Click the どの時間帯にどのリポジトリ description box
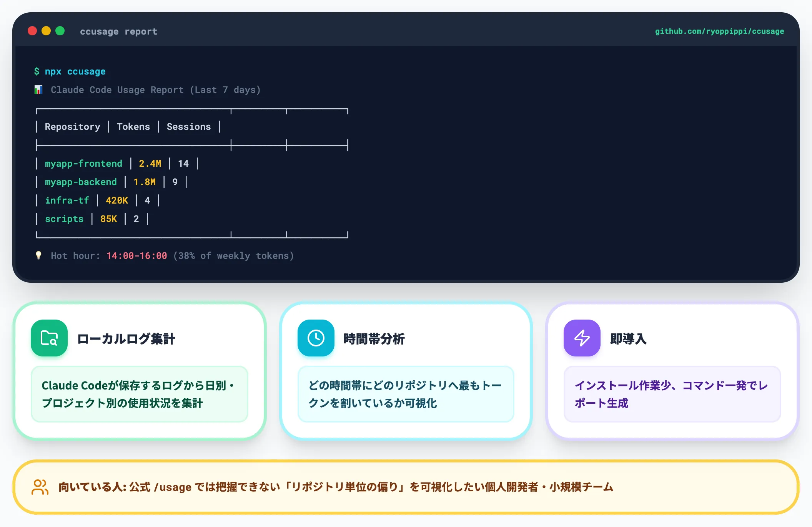812x527 pixels. (406, 394)
